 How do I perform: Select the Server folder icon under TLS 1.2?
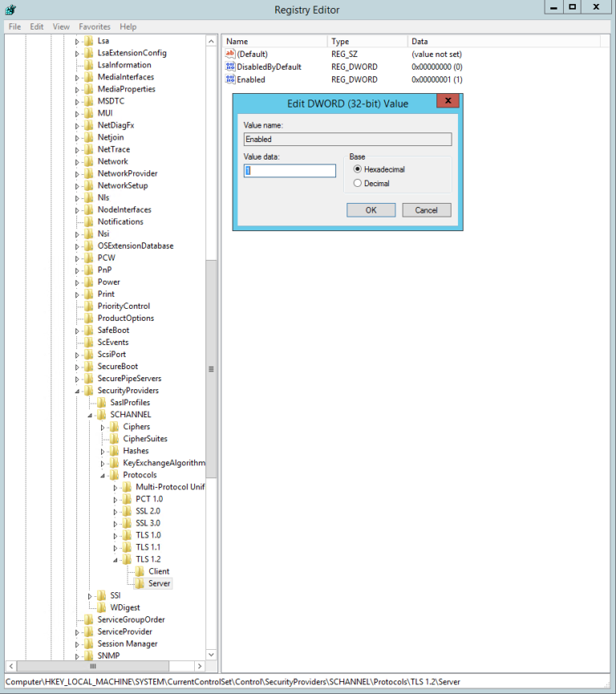[140, 583]
